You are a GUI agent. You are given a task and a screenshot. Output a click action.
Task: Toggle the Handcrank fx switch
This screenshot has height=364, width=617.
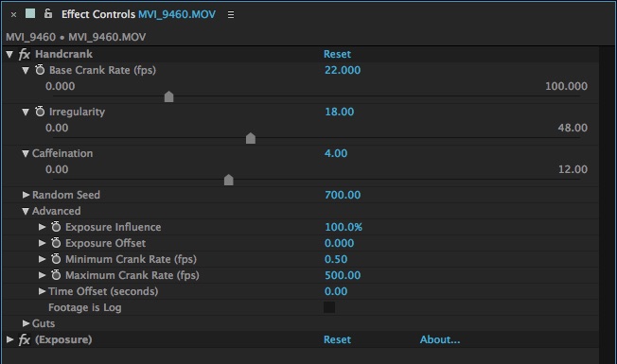[x=25, y=54]
